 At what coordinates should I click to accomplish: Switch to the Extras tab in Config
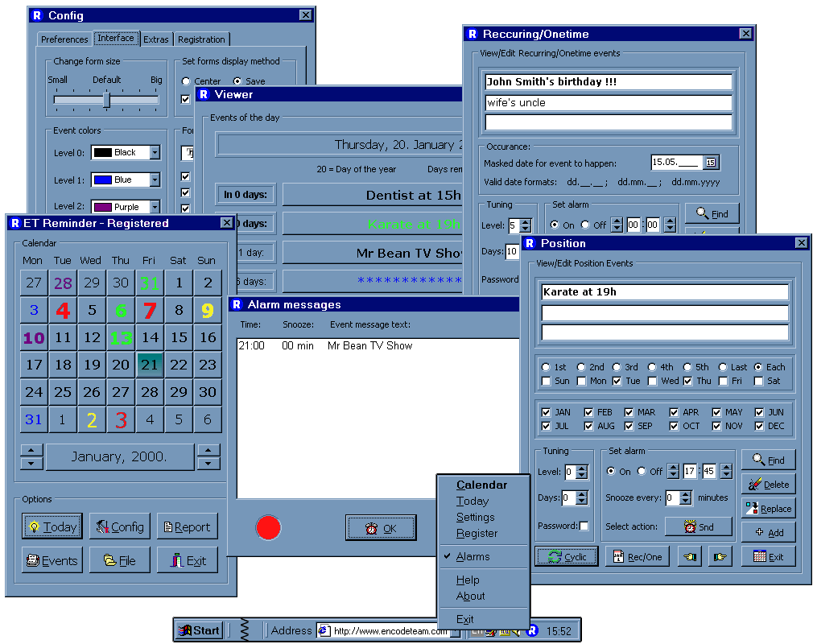point(155,39)
